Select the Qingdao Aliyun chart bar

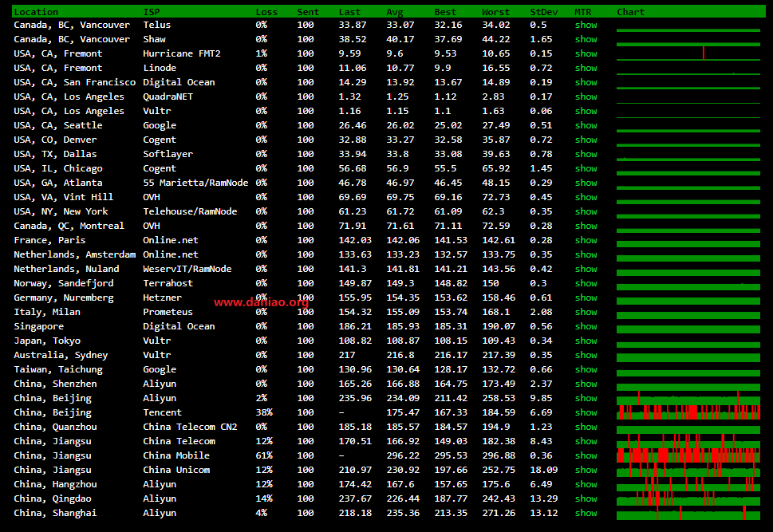(688, 498)
